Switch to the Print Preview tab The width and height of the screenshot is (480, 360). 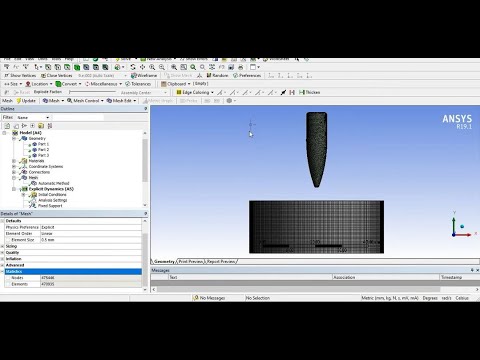click(x=191, y=261)
